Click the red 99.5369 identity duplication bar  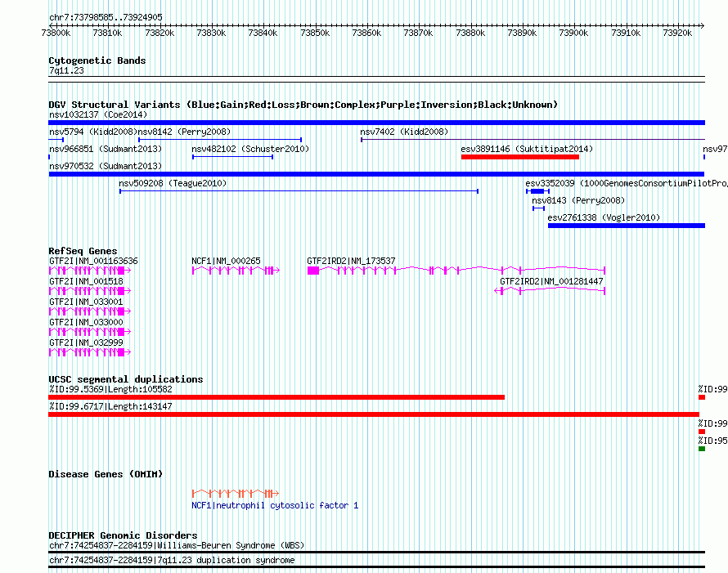[276, 397]
